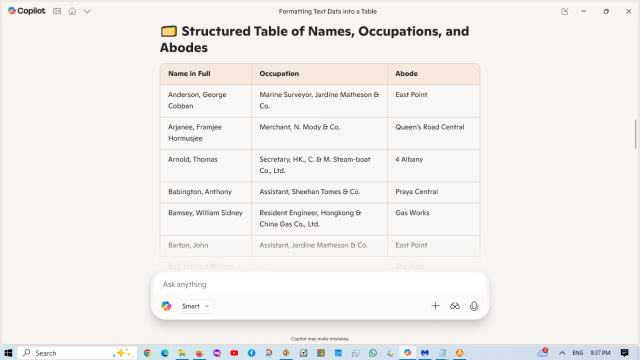Open the Windows Start menu
The width and height of the screenshot is (640, 360).
coord(8,353)
